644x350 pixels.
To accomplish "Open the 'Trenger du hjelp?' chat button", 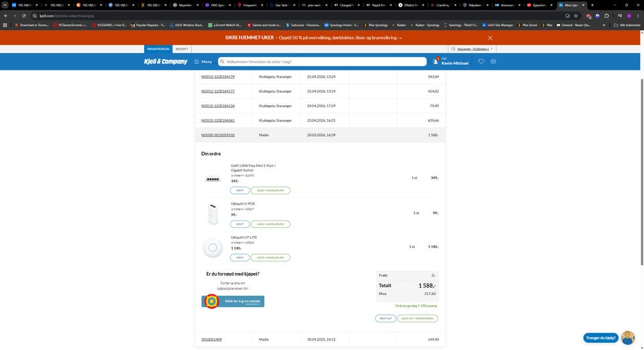I will 600,338.
